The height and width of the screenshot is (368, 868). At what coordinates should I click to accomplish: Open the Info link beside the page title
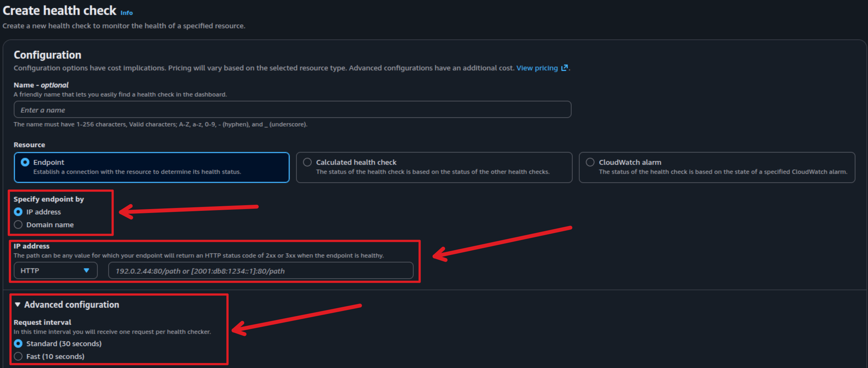(x=126, y=13)
